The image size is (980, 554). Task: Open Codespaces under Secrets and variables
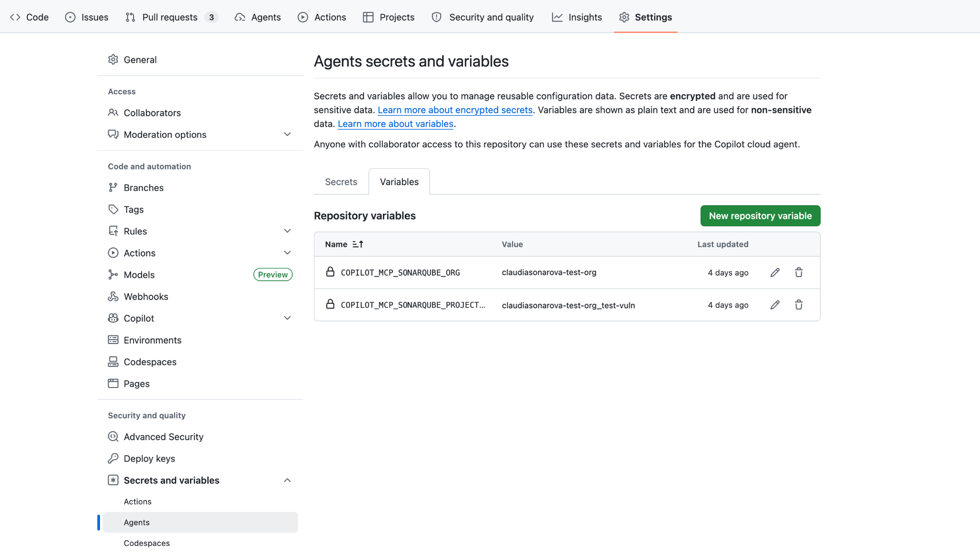147,543
